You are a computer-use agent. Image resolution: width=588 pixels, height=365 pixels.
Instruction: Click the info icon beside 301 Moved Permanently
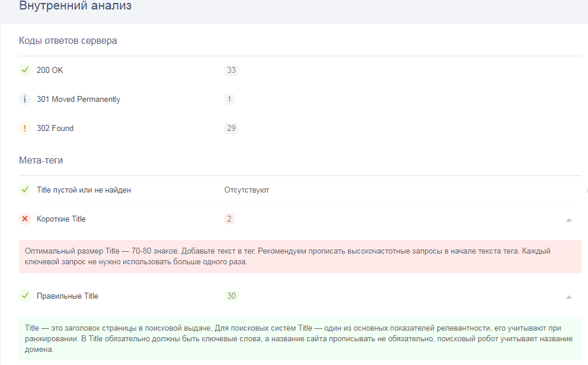tap(25, 99)
